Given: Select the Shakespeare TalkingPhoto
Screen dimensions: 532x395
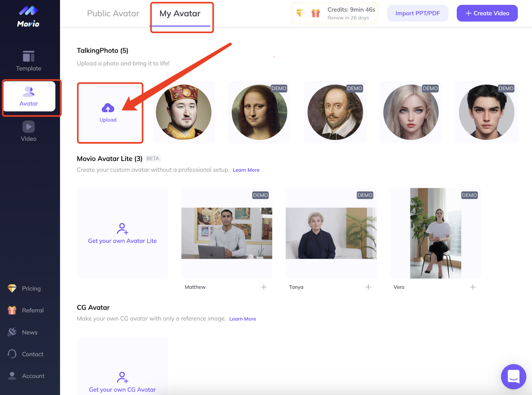Looking at the screenshot, I should 335,112.
